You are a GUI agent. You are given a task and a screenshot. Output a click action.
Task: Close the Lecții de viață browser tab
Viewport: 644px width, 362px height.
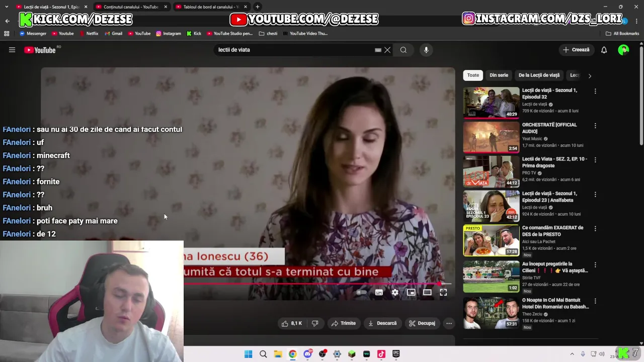tap(86, 7)
